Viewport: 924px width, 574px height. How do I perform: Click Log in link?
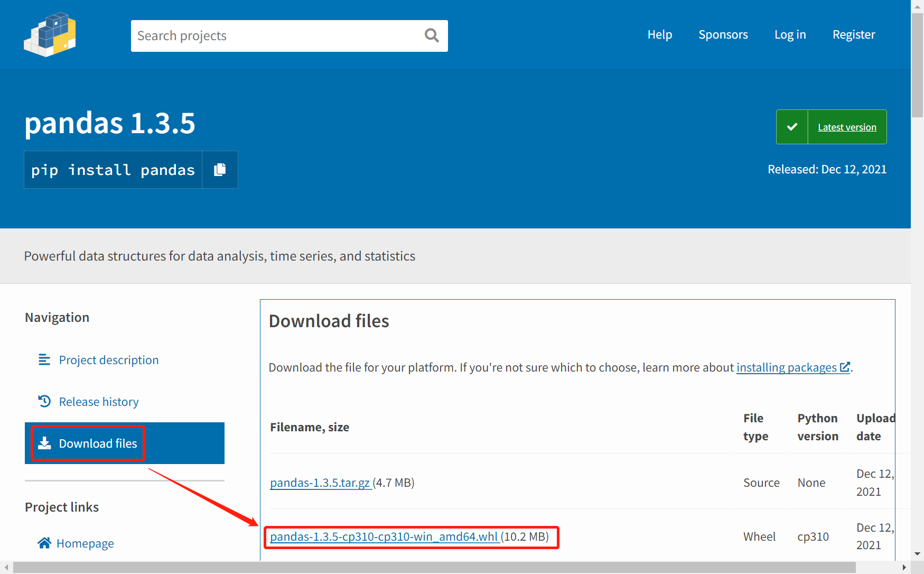[x=790, y=34]
